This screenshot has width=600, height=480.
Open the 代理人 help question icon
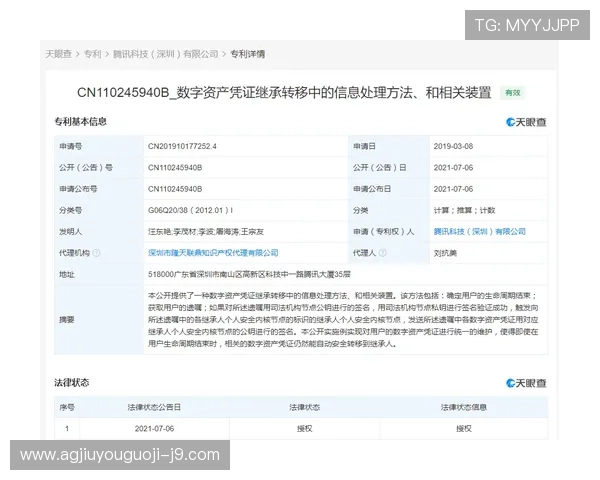[x=383, y=253]
